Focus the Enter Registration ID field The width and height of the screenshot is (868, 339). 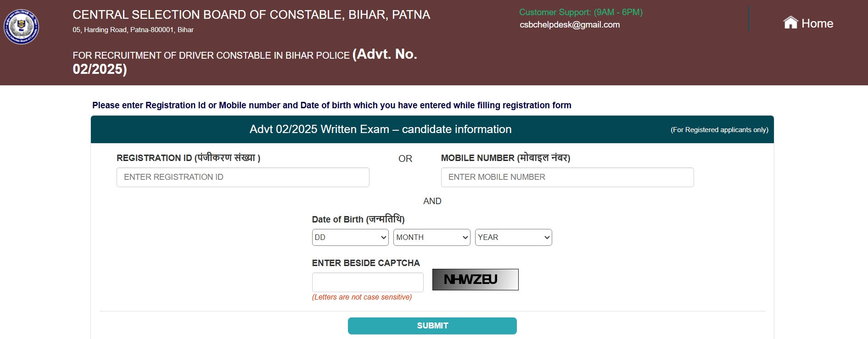(243, 177)
